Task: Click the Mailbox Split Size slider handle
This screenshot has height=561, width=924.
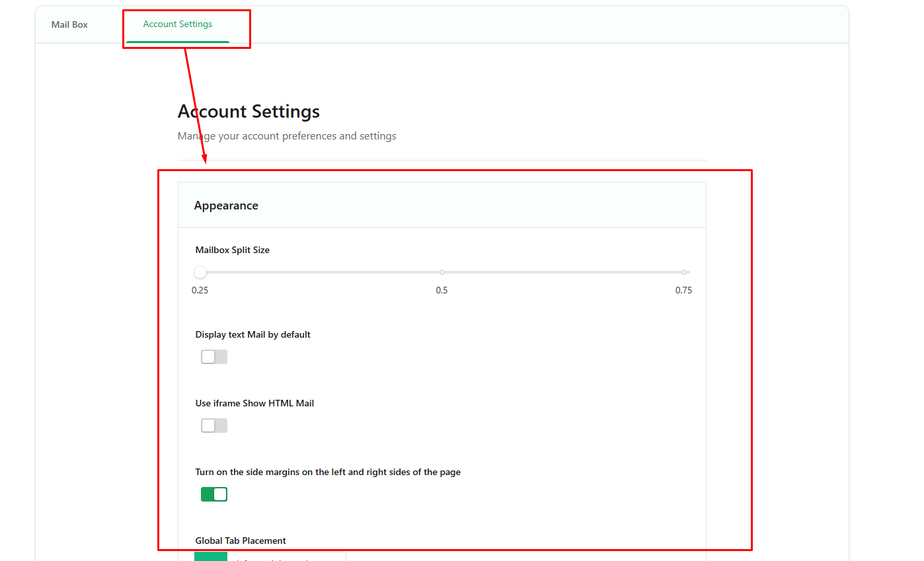Action: pos(200,272)
